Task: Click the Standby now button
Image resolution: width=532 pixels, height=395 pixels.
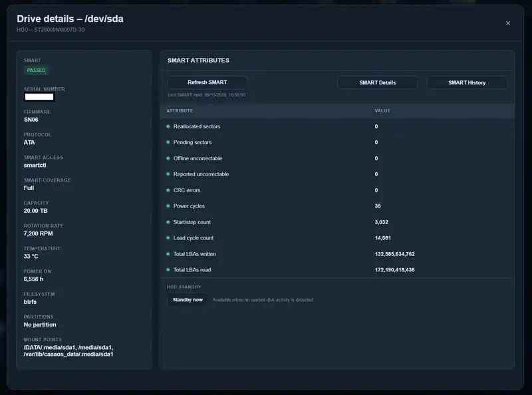Action: [188, 300]
